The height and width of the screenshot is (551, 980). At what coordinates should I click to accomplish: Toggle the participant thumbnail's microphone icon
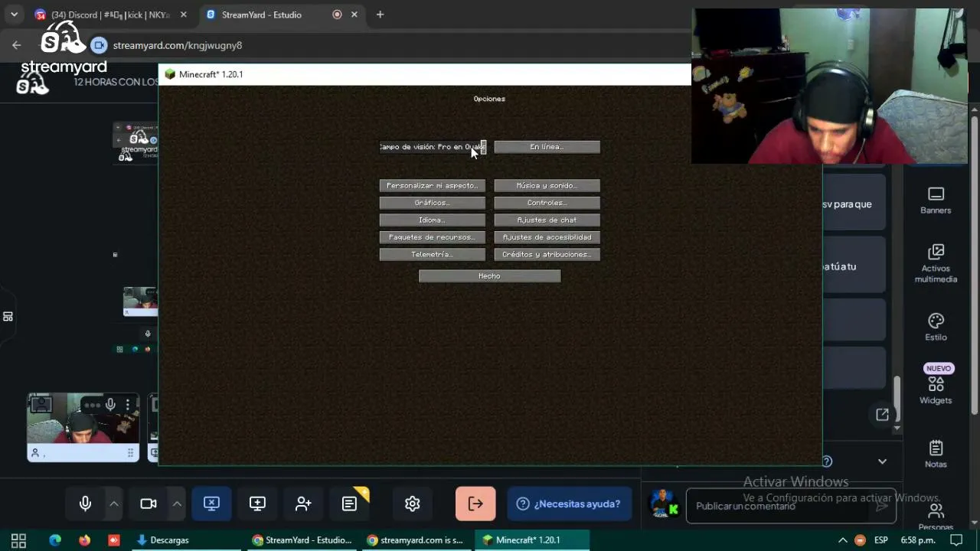pos(110,405)
